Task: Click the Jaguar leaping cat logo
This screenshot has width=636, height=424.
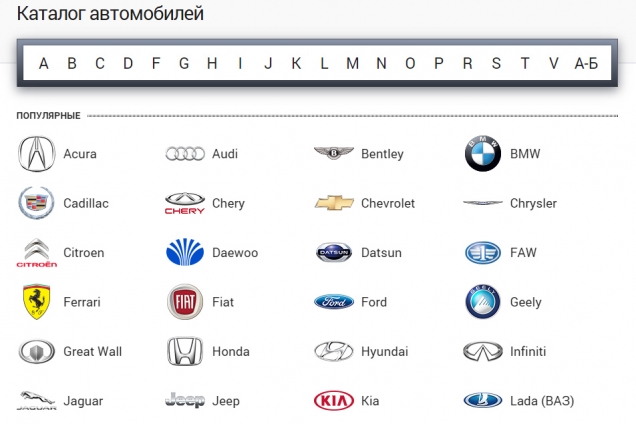Action: (x=37, y=401)
